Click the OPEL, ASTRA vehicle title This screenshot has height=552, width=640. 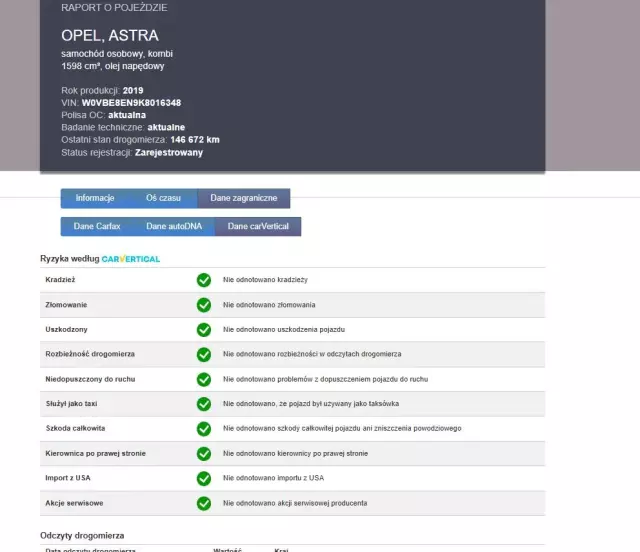click(110, 36)
